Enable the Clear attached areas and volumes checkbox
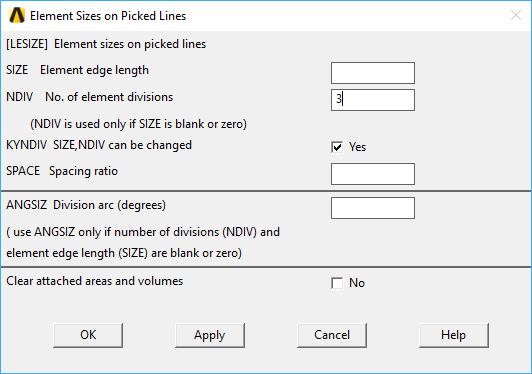The width and height of the screenshot is (532, 374). (337, 283)
